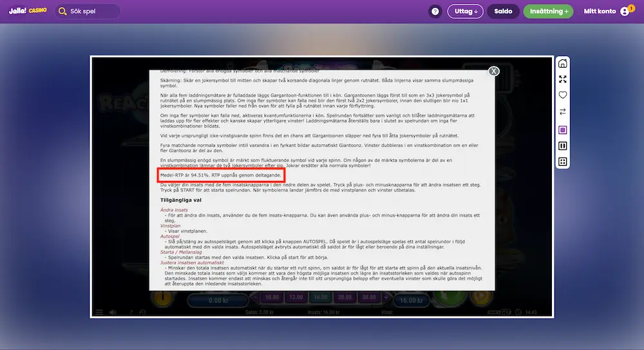The image size is (644, 350).
Task: Click the Autospel heading in rules
Action: coord(169,237)
